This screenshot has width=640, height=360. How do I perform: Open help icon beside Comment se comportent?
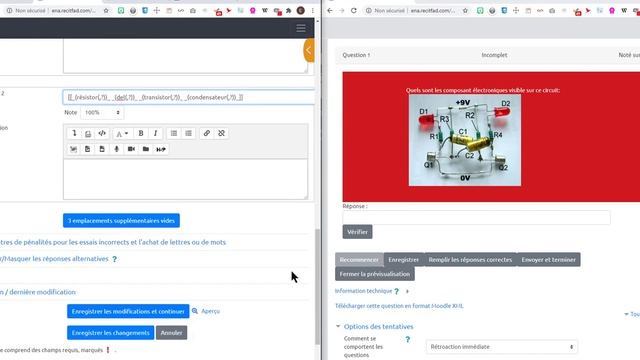[x=407, y=339]
